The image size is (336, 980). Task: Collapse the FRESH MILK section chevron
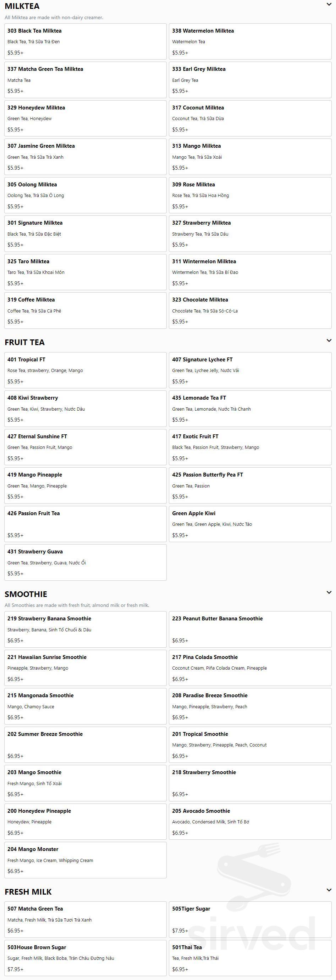[329, 890]
